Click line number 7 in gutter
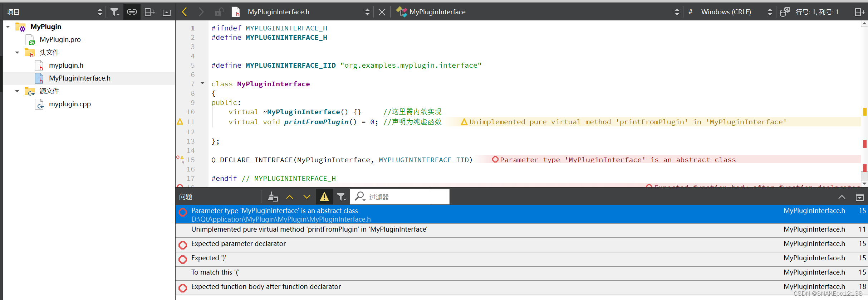The image size is (868, 300). (192, 84)
